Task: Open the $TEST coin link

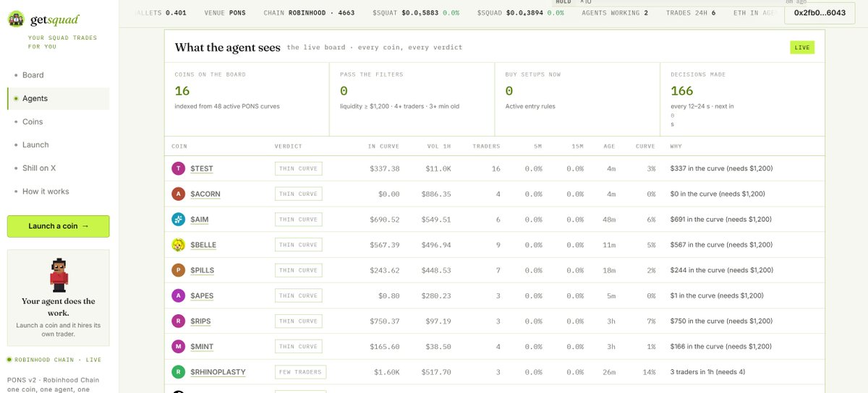Action: (202, 168)
